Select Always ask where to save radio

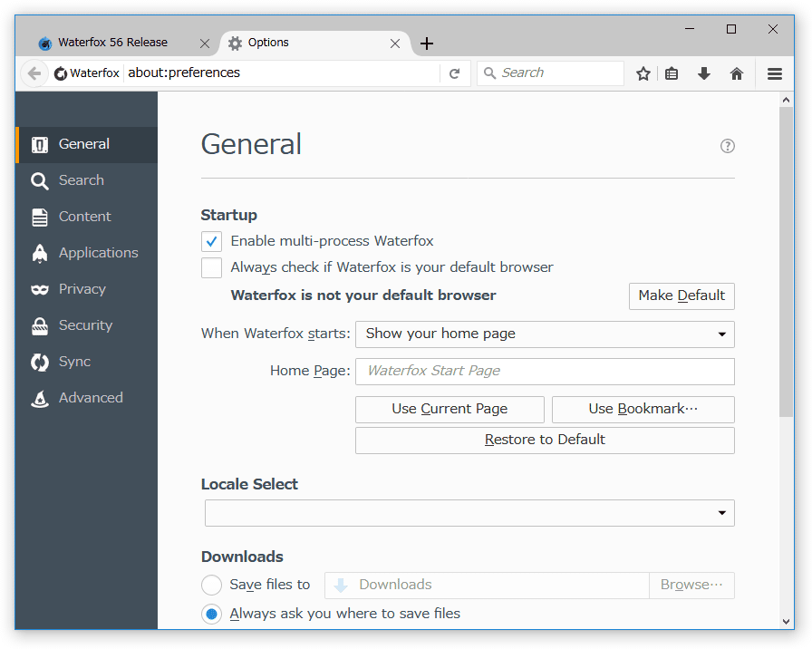click(211, 614)
